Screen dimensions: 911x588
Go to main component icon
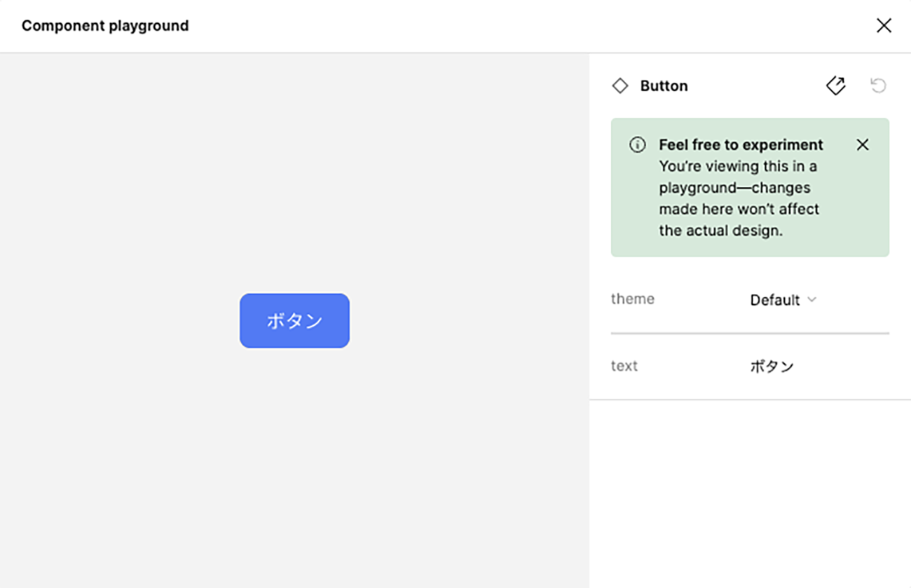click(x=836, y=86)
